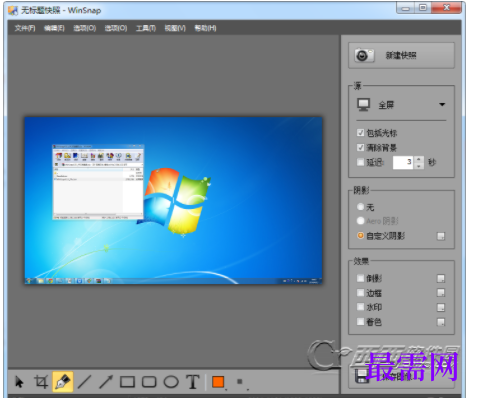Select the Crop tool

(41, 382)
